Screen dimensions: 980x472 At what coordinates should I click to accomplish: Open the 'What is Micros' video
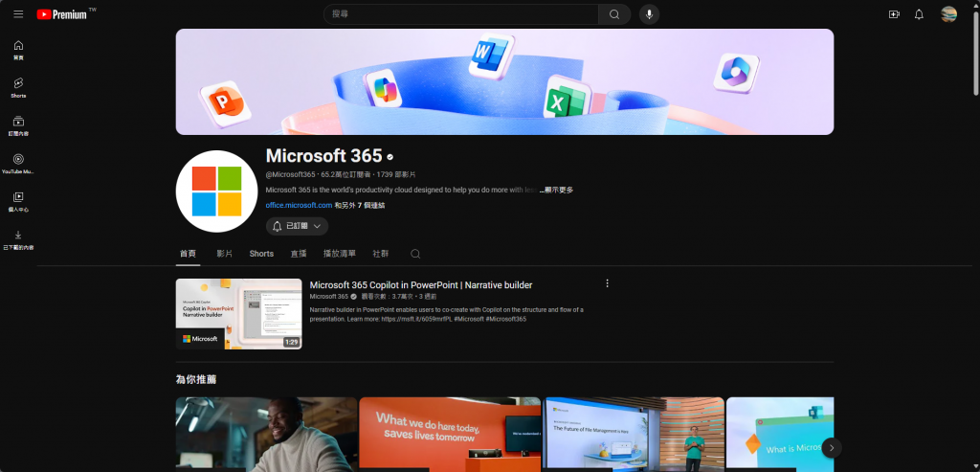coord(780,435)
